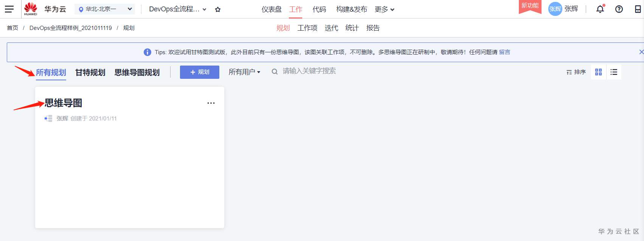The image size is (644, 241).
Task: Close the Tips banner
Action: coord(641,52)
